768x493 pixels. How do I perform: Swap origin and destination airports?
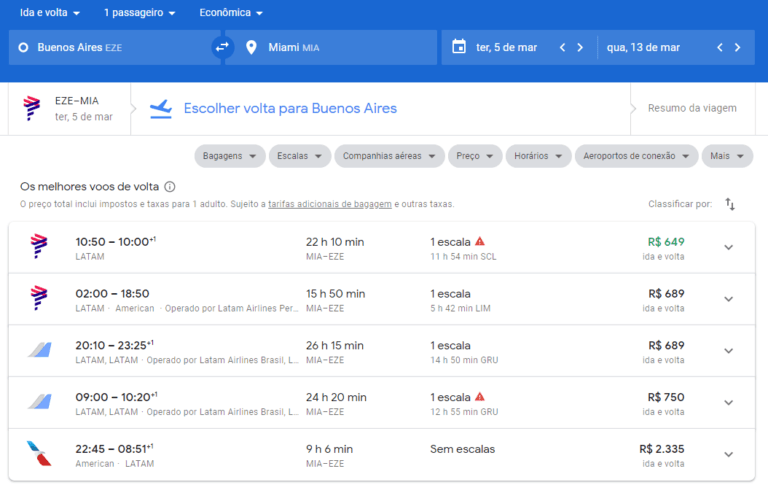coord(222,47)
